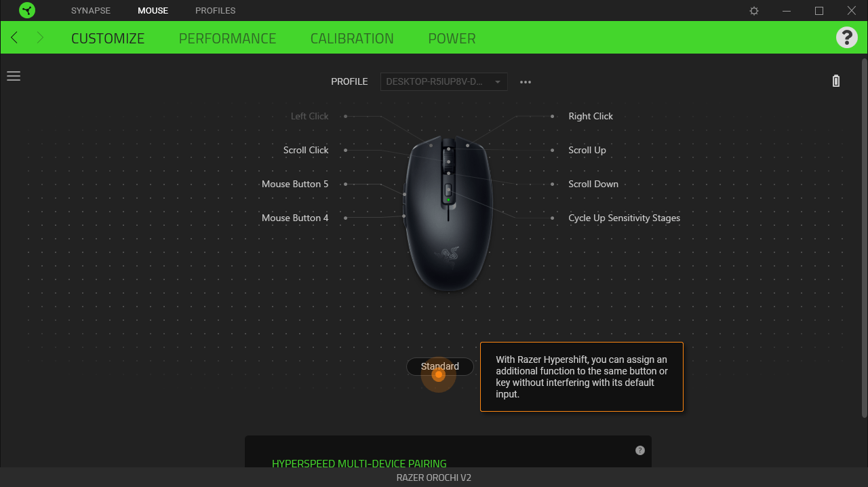Viewport: 868px width, 487px height.
Task: Select the Right Click button assignment
Action: pyautogui.click(x=591, y=116)
